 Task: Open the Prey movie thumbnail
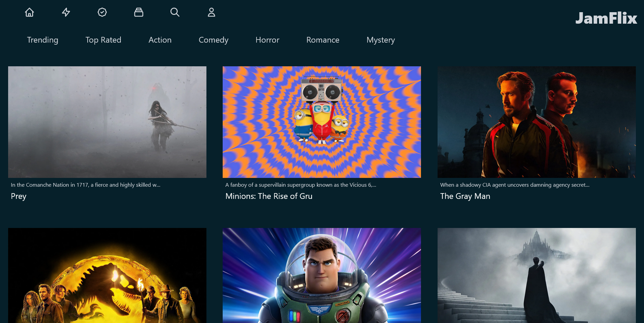107,122
